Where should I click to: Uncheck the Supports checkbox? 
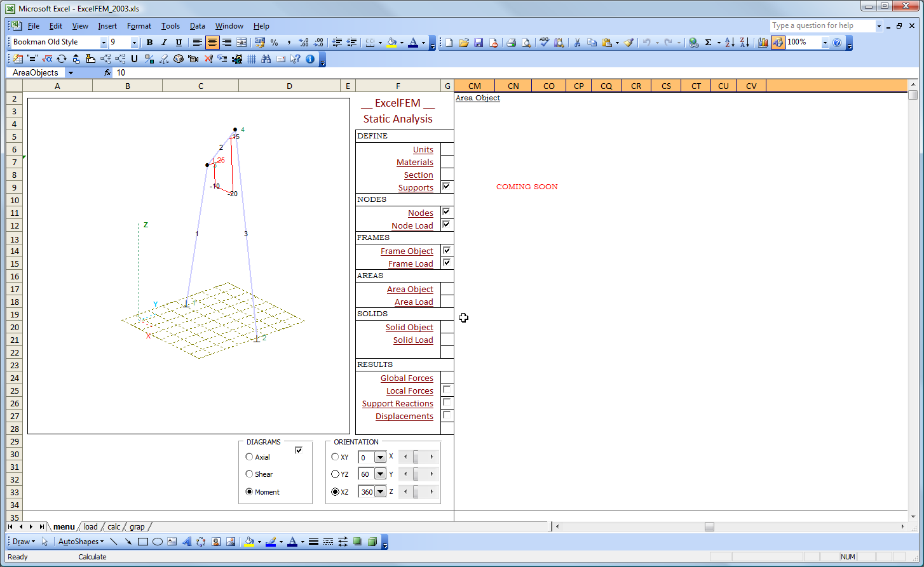[447, 187]
